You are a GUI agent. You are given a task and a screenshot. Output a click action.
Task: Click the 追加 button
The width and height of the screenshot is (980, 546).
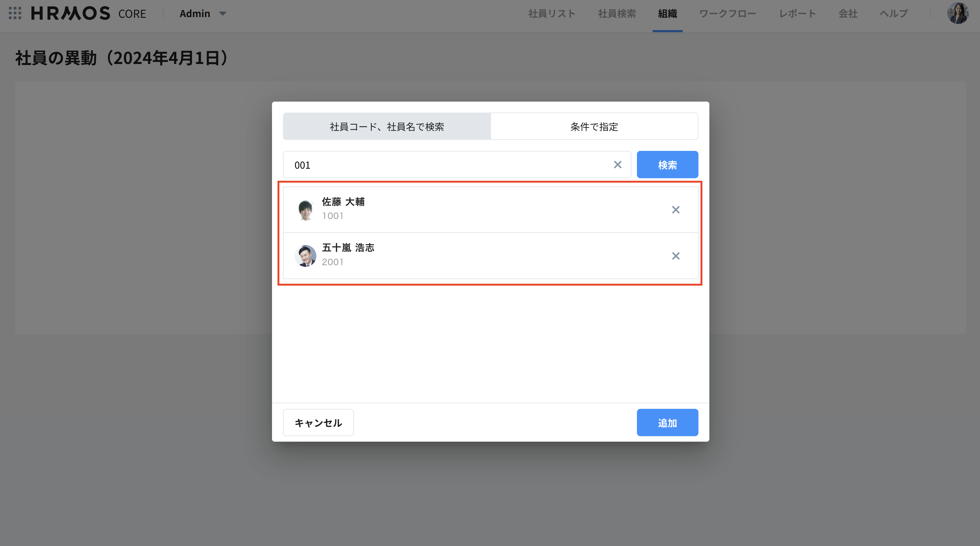pyautogui.click(x=667, y=422)
